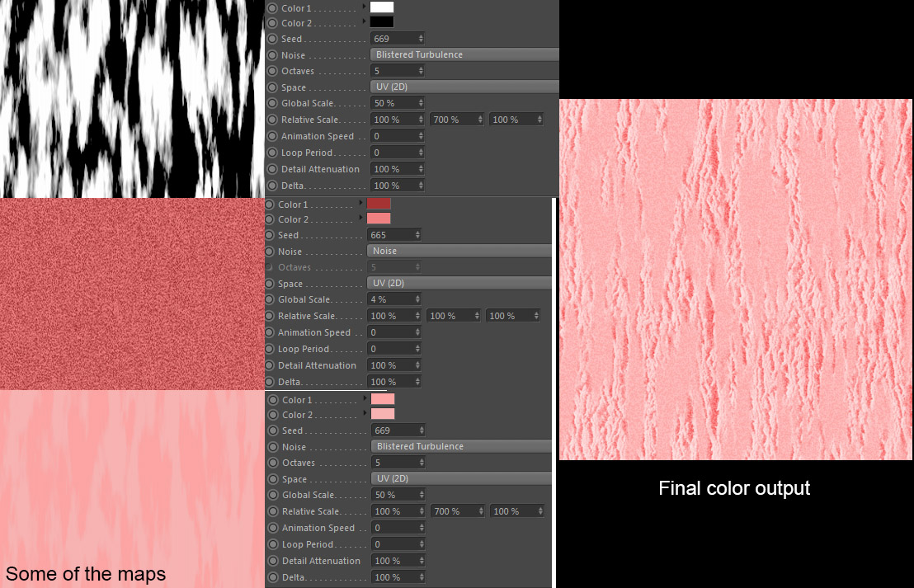
Task: Toggle the animation dot beside dark red Color 1
Action: click(x=269, y=205)
